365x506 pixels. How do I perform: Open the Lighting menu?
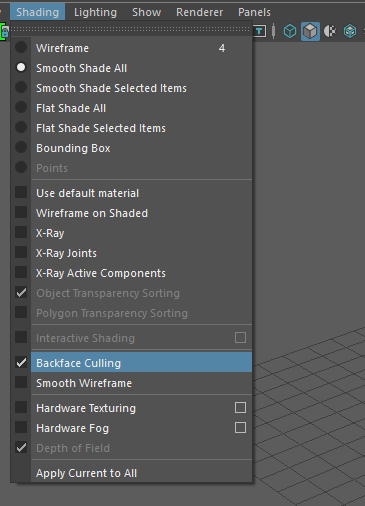click(x=95, y=12)
